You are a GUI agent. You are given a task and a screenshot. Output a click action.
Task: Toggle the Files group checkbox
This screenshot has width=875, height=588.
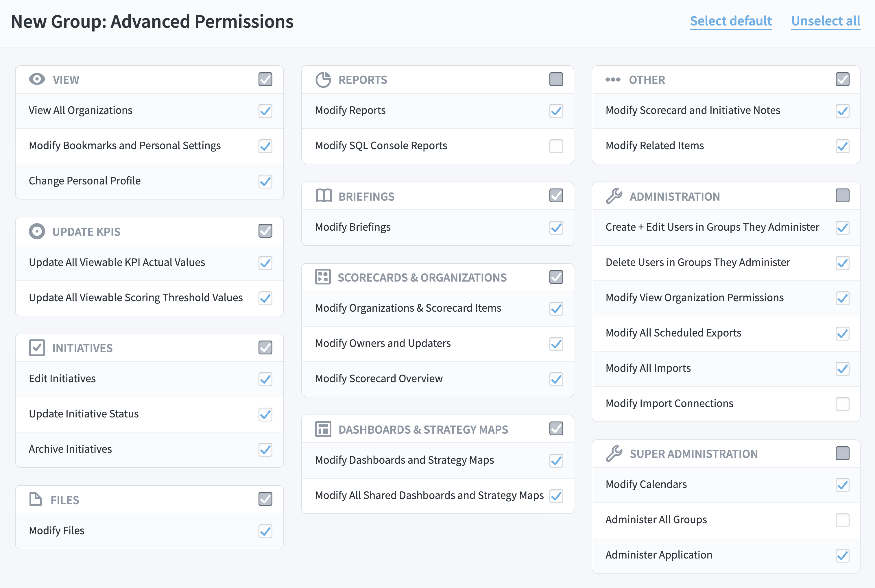[265, 499]
